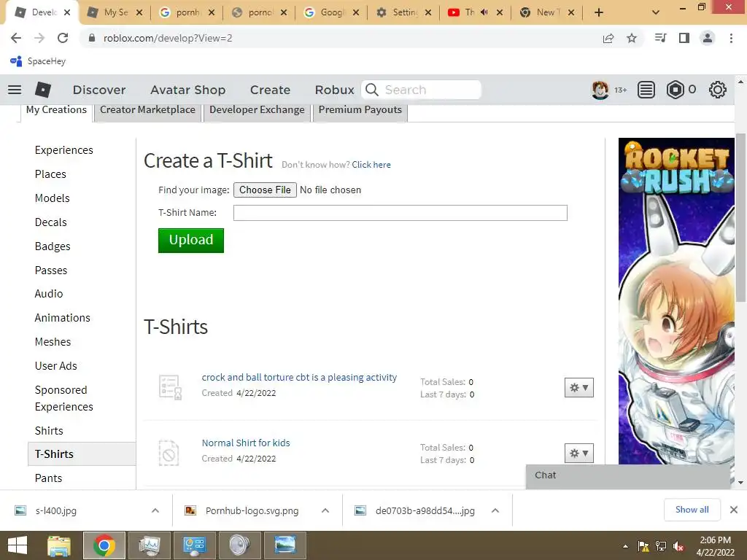The image size is (747, 560).
Task: Open the media control icon in toolbar
Action: pyautogui.click(x=660, y=38)
